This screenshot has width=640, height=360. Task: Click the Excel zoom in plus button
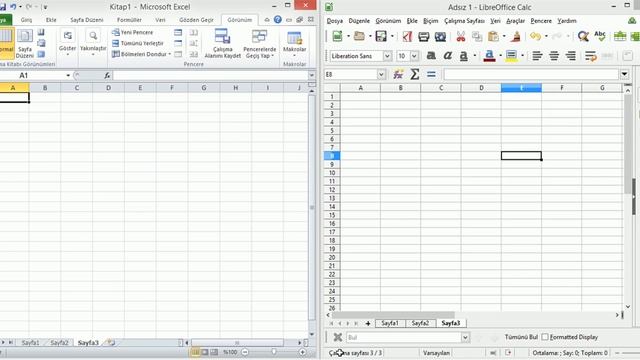point(302,352)
